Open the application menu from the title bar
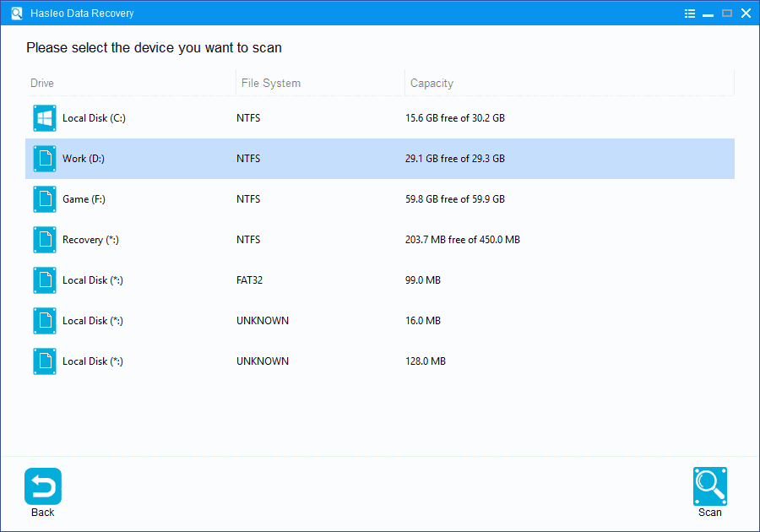This screenshot has width=760, height=532. coord(689,13)
